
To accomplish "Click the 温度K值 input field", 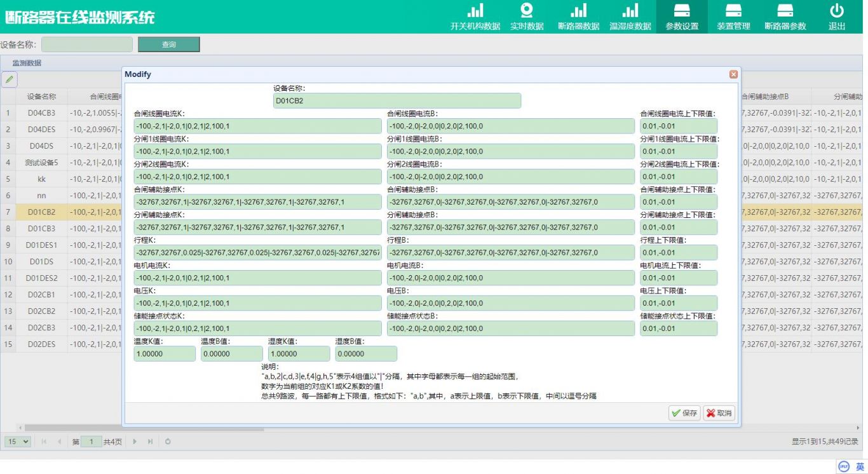I will 165,354.
